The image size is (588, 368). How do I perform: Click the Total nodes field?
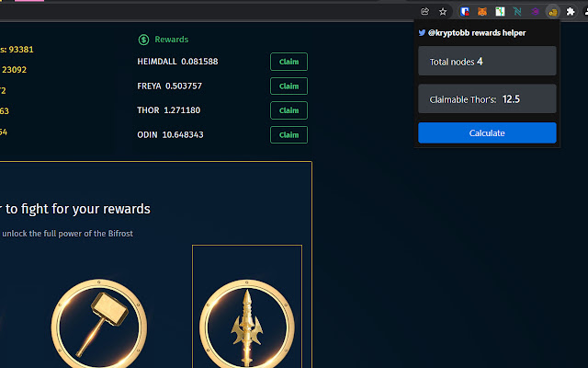(x=487, y=61)
